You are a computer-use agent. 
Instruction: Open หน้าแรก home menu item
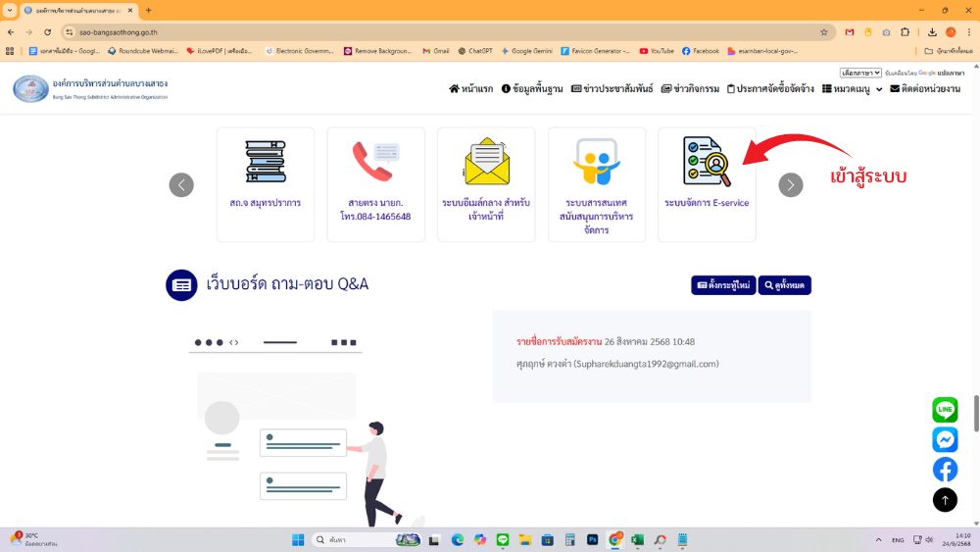pyautogui.click(x=470, y=88)
